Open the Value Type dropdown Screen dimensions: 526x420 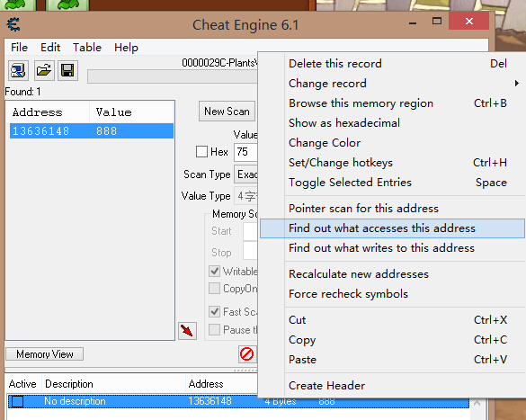(x=245, y=196)
